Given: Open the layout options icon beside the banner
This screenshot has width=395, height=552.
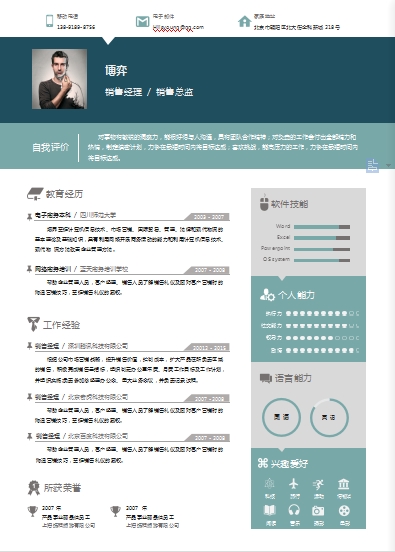Looking at the screenshot, I should click(372, 165).
